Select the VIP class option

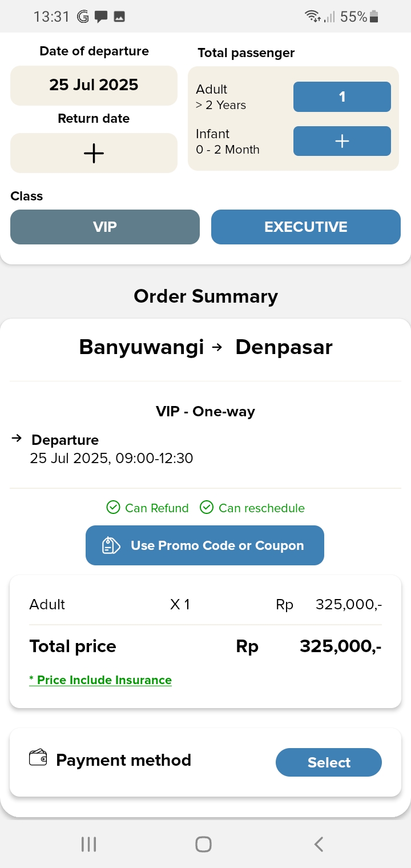coord(105,227)
